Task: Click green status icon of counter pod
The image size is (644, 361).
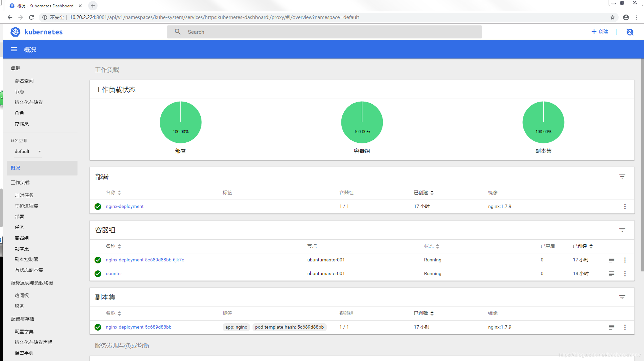Action: point(98,274)
